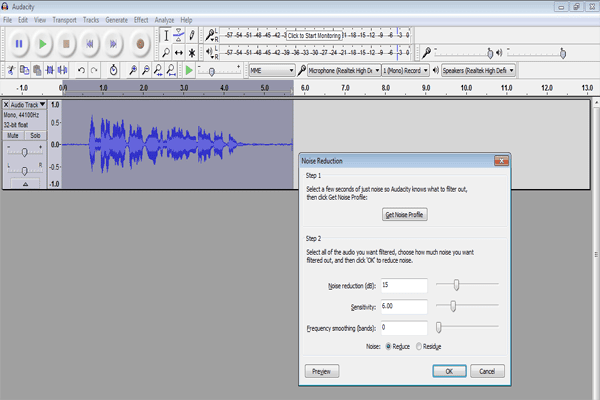Solo the Audio Track
This screenshot has width=600, height=400.
tap(35, 136)
